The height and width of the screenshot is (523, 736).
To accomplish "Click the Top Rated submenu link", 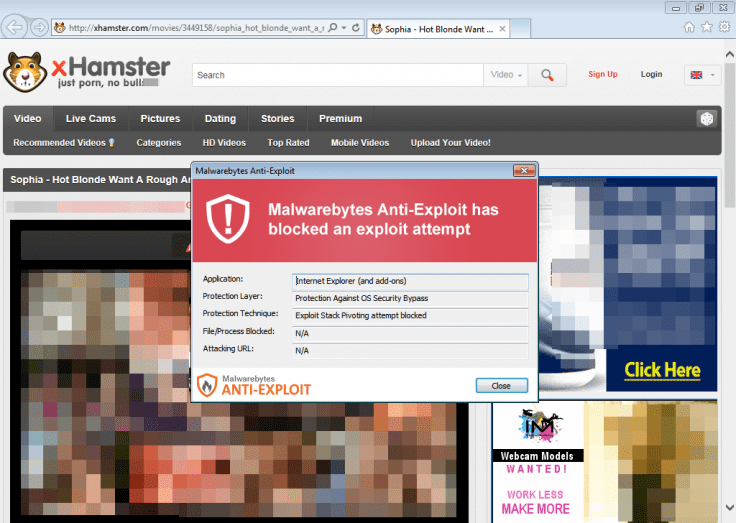I will pos(288,143).
